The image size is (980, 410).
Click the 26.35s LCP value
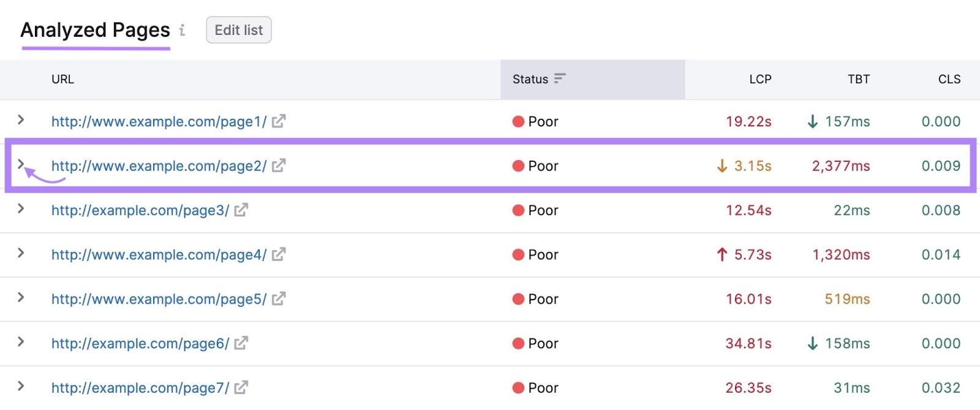(x=748, y=388)
